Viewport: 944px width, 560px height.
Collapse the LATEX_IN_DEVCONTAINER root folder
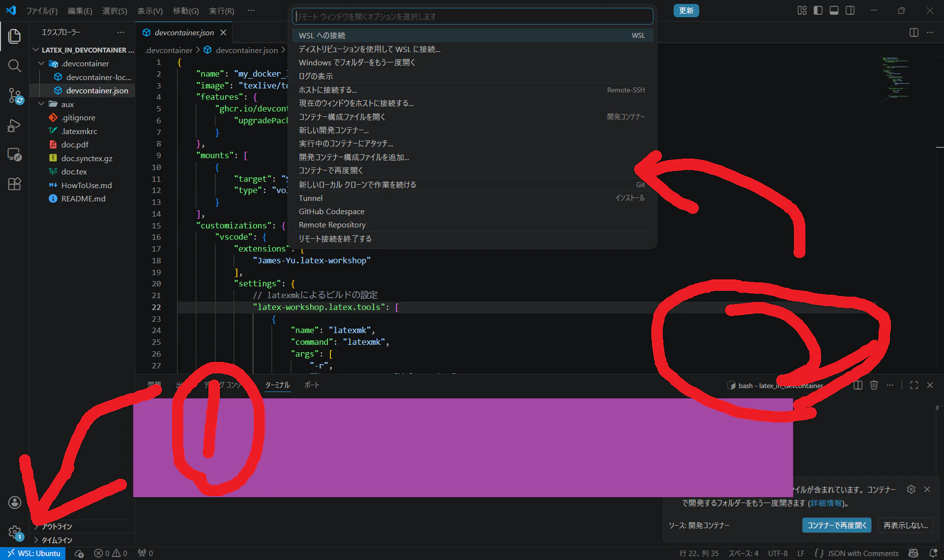coord(83,50)
